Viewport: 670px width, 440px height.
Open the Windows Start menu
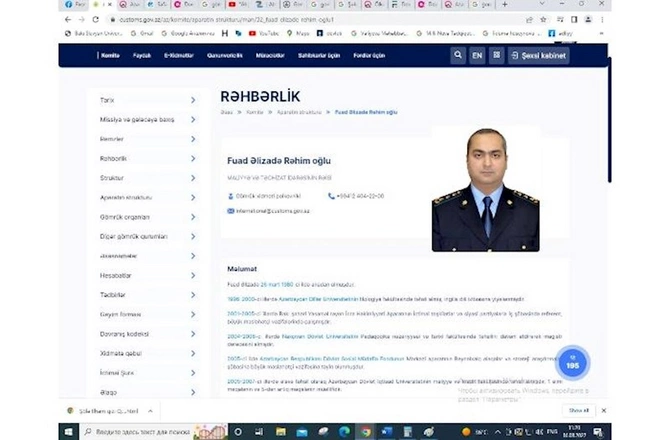coord(68,432)
